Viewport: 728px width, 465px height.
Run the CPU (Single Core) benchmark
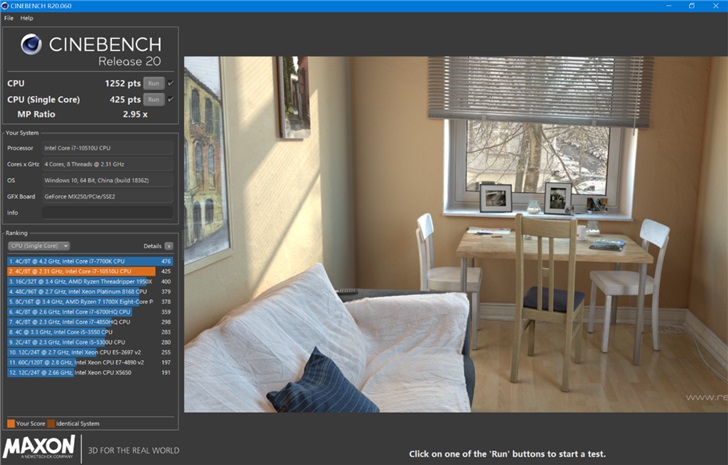154,99
